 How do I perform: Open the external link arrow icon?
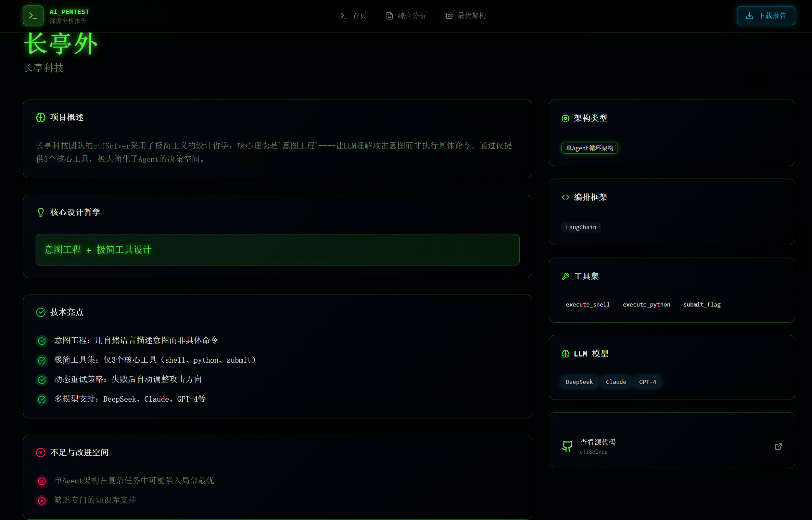pos(778,446)
